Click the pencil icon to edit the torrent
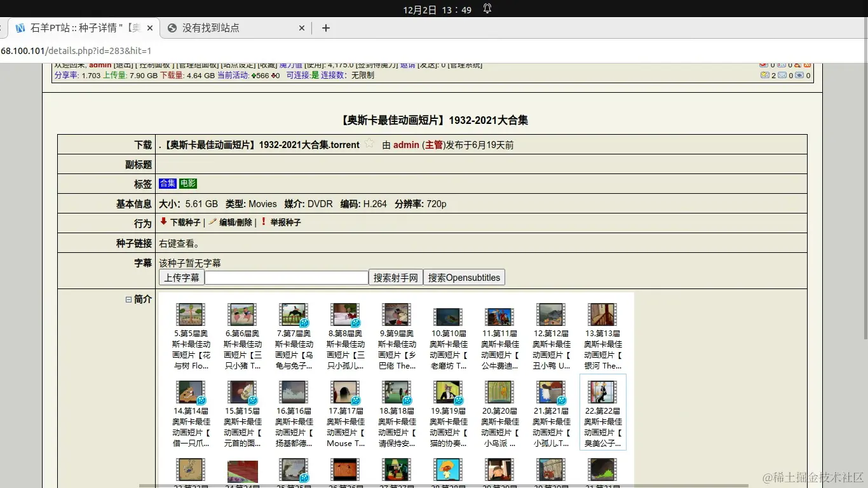The width and height of the screenshot is (868, 488). point(213,222)
